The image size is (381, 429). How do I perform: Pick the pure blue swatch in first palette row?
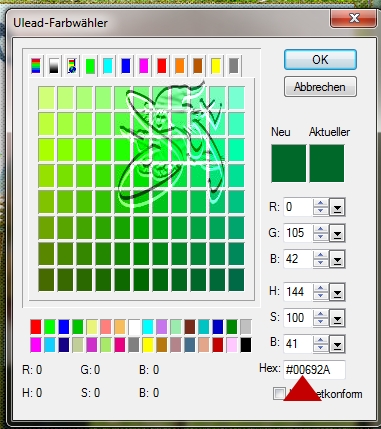coord(64,327)
